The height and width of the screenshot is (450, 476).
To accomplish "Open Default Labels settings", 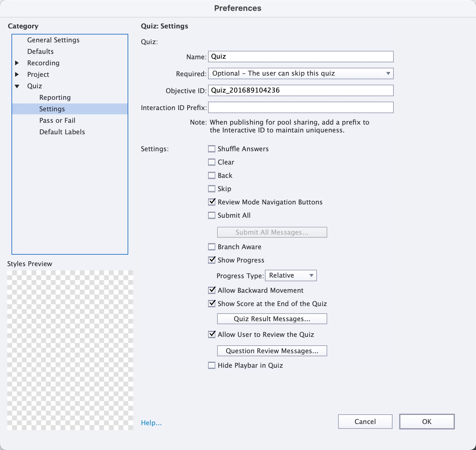I will pyautogui.click(x=62, y=132).
